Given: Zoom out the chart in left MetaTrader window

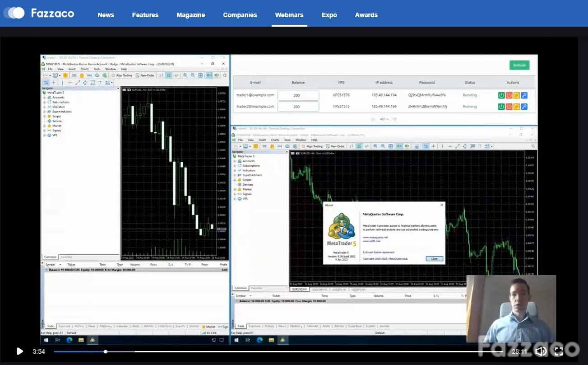Looking at the screenshot, I should 193,75.
